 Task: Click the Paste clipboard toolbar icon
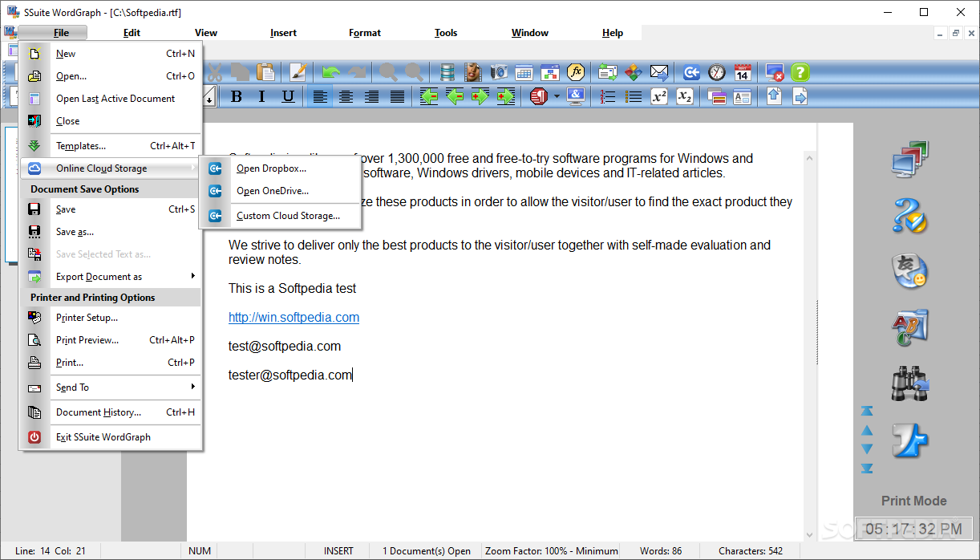point(265,72)
